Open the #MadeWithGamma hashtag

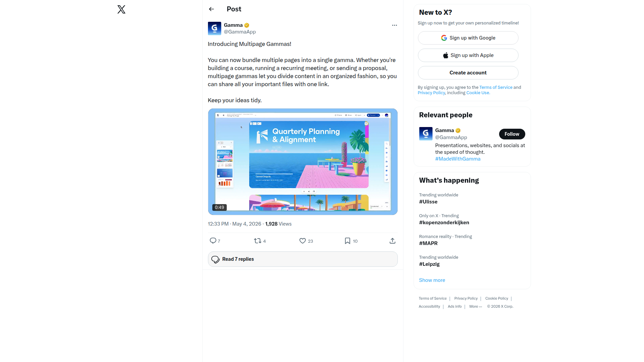[458, 159]
